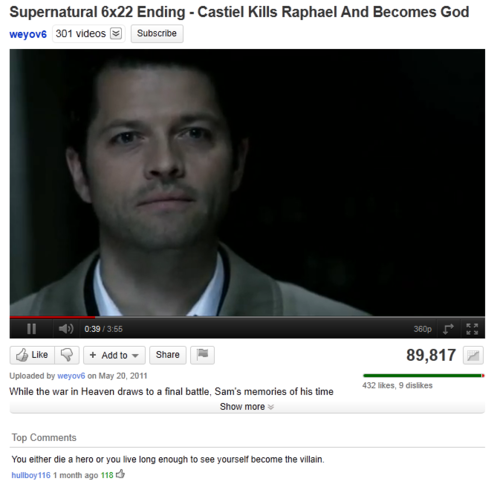
Task: Enter fullscreen video mode
Action: coord(472,329)
